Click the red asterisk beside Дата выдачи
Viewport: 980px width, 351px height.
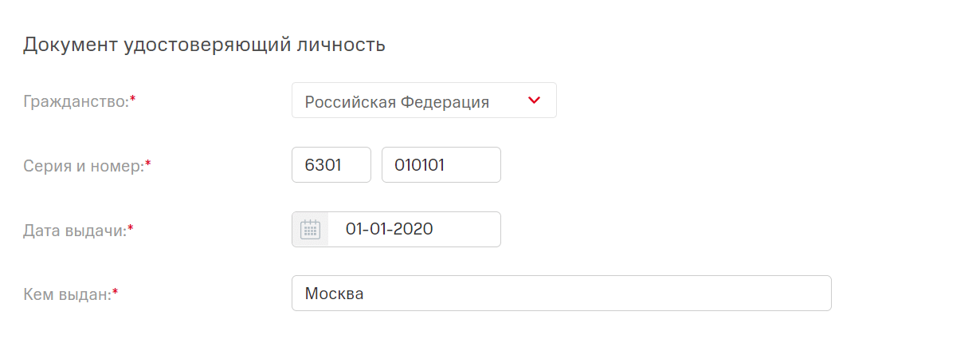131,228
